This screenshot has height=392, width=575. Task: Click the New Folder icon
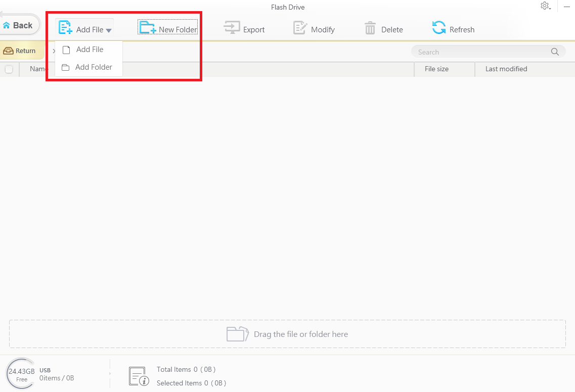coord(148,28)
